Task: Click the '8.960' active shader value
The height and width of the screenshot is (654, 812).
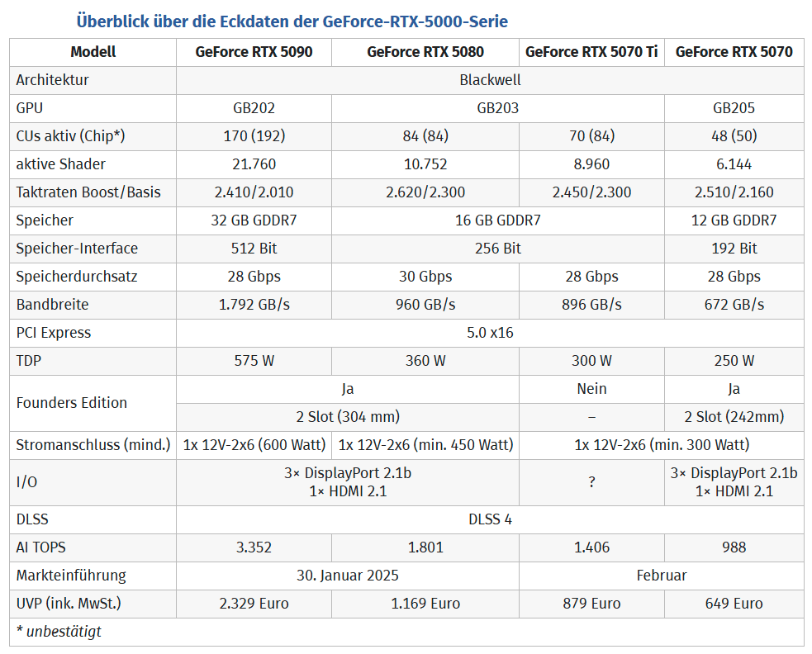Action: click(x=591, y=164)
